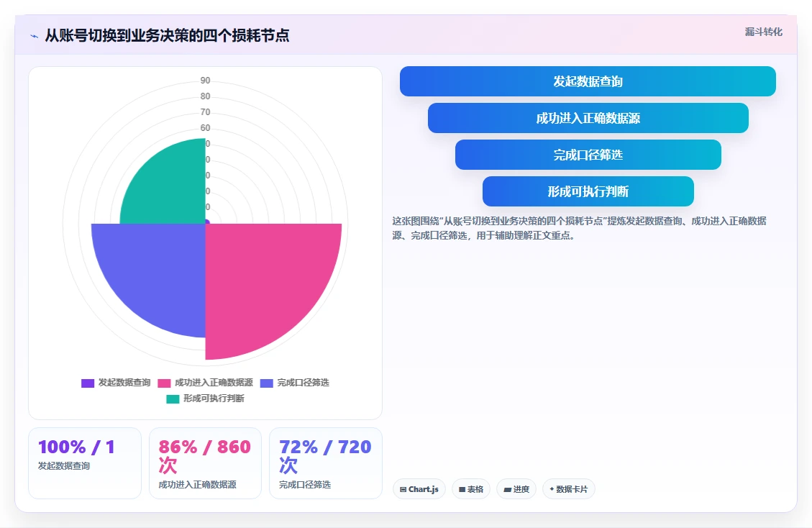Toggle 形成可执行判断 legend teal swatch

(173, 399)
